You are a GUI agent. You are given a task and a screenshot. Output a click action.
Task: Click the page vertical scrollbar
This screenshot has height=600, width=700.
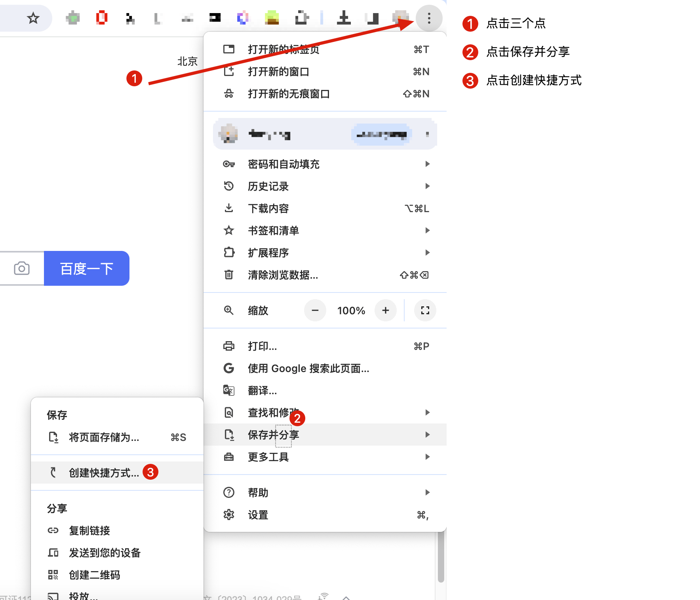441,558
